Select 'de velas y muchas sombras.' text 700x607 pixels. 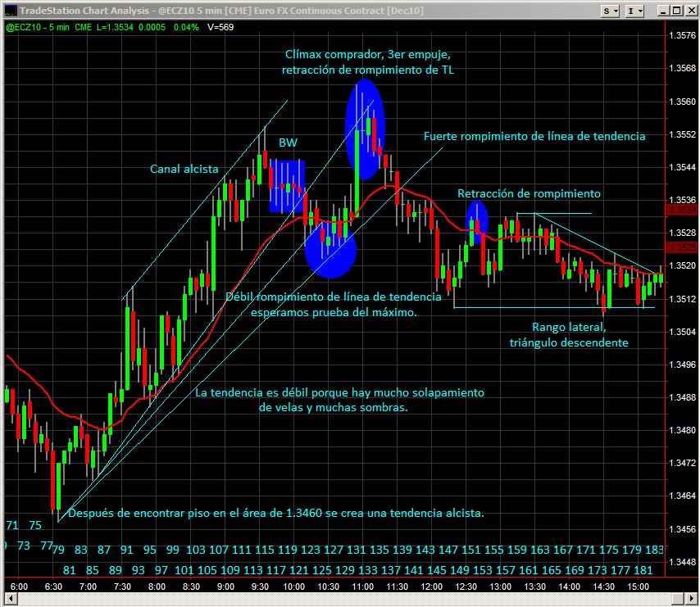(334, 407)
